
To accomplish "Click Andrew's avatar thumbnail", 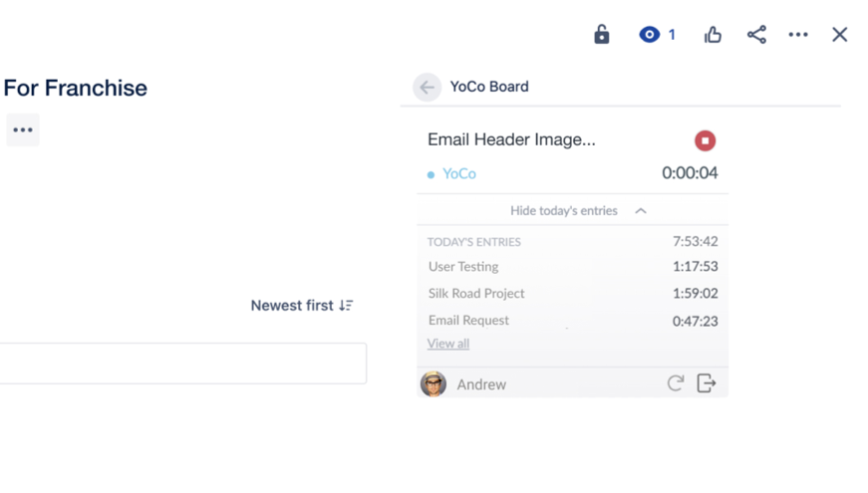I will coord(434,383).
